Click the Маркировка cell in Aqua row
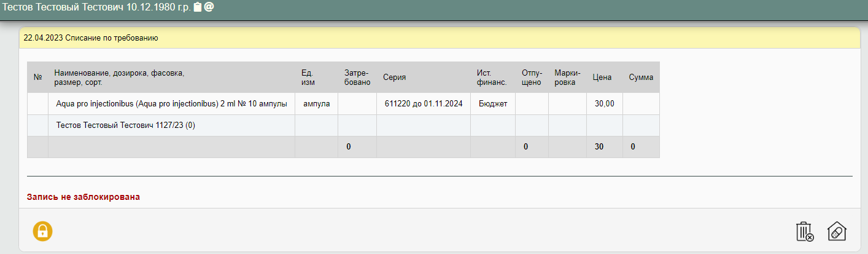 point(567,103)
